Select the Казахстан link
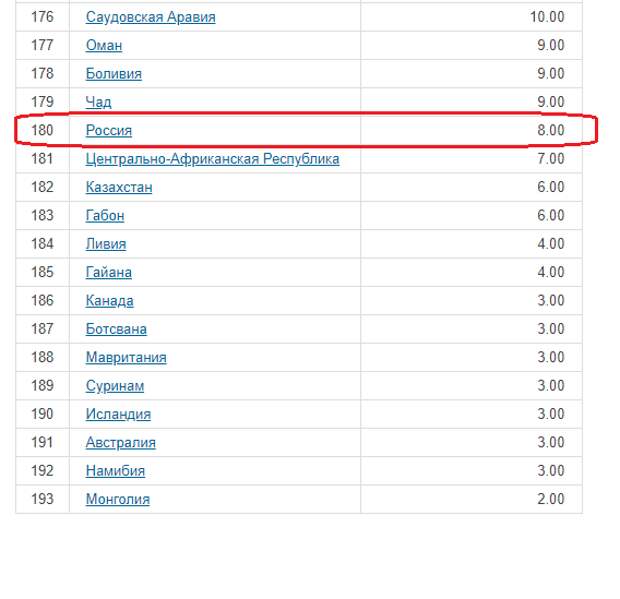This screenshot has width=620, height=599. pyautogui.click(x=119, y=187)
